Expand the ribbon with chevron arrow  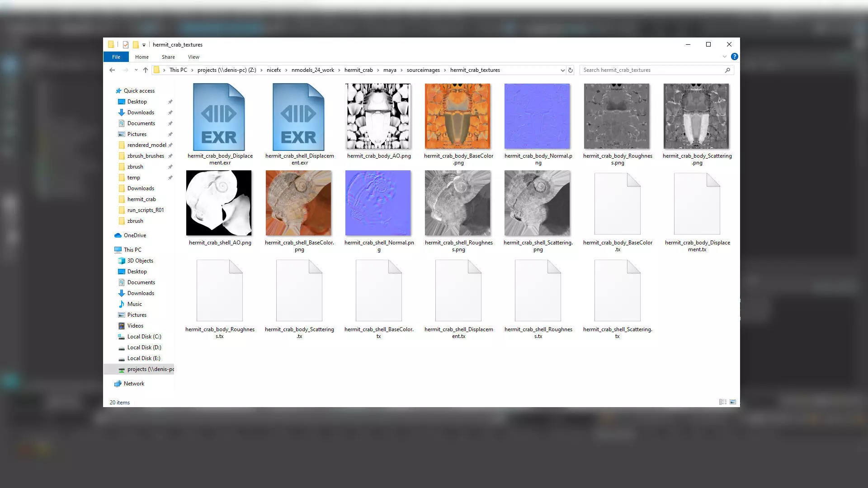(x=725, y=57)
